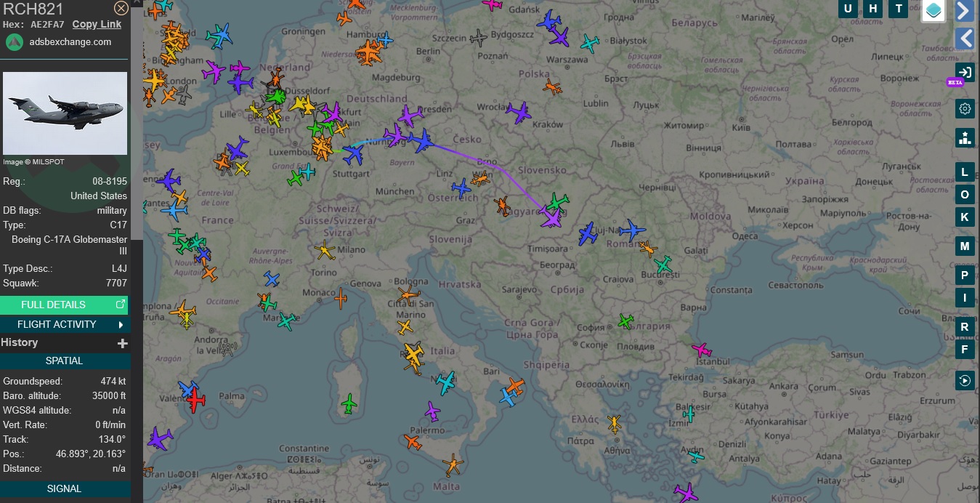Click the login arrow icon with BETA tag
980x503 pixels.
point(965,72)
